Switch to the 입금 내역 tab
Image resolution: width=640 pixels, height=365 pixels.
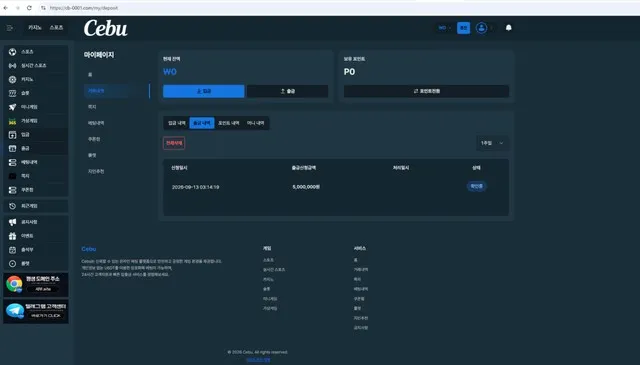177,123
